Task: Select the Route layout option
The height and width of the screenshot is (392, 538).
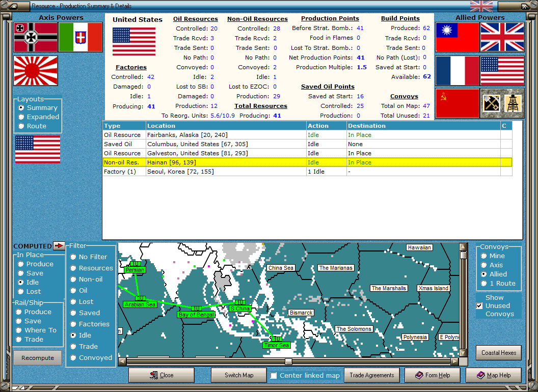Action: [x=33, y=126]
